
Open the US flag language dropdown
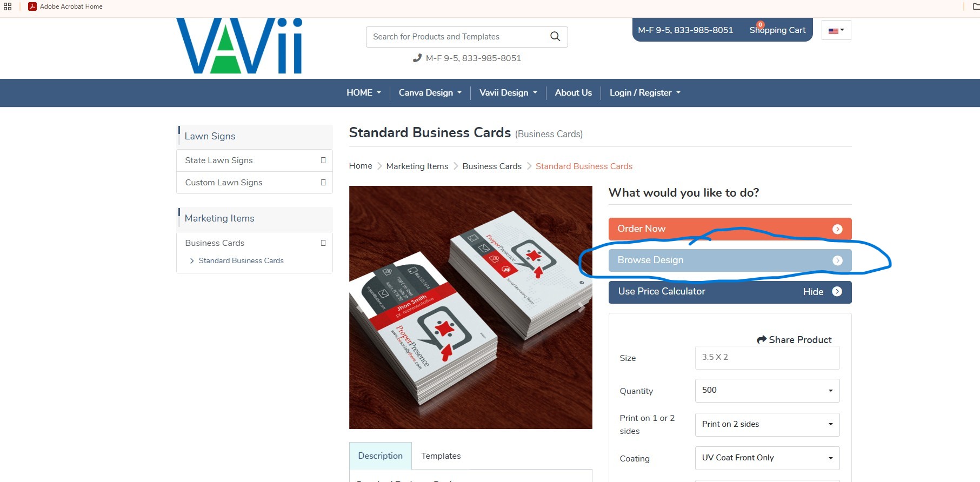pyautogui.click(x=836, y=30)
